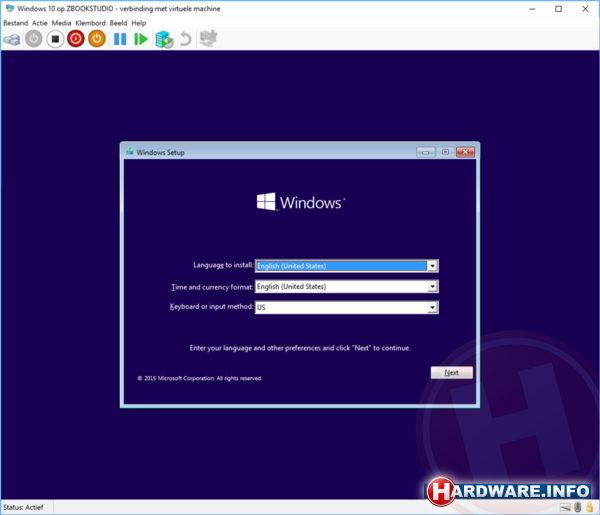Click the 'Language to install' label
Image resolution: width=600 pixels, height=515 pixels.
(x=223, y=265)
